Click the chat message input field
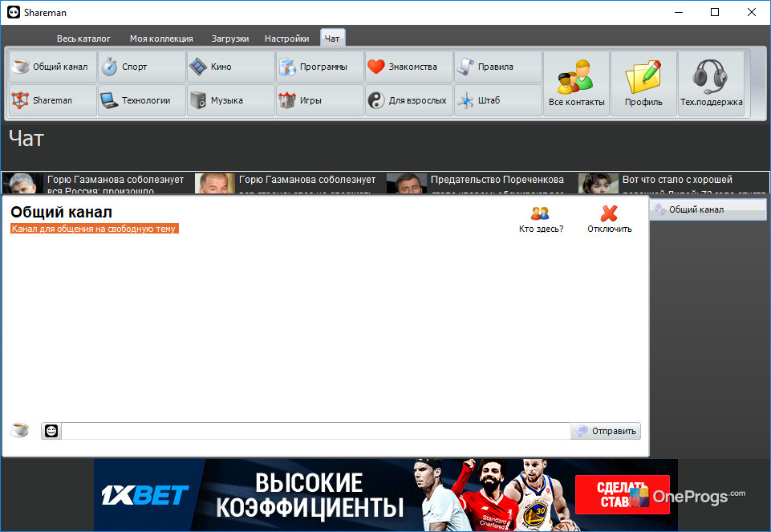The width and height of the screenshot is (771, 532). pos(315,431)
